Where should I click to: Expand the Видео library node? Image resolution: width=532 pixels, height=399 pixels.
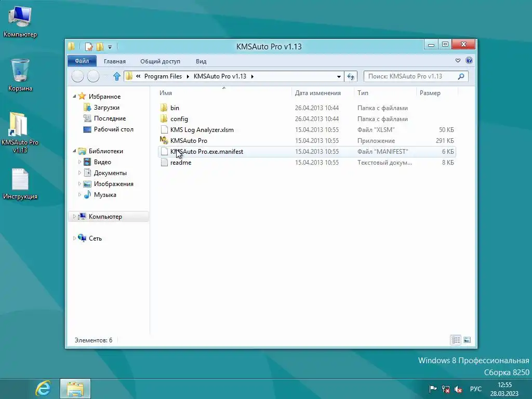pos(79,162)
